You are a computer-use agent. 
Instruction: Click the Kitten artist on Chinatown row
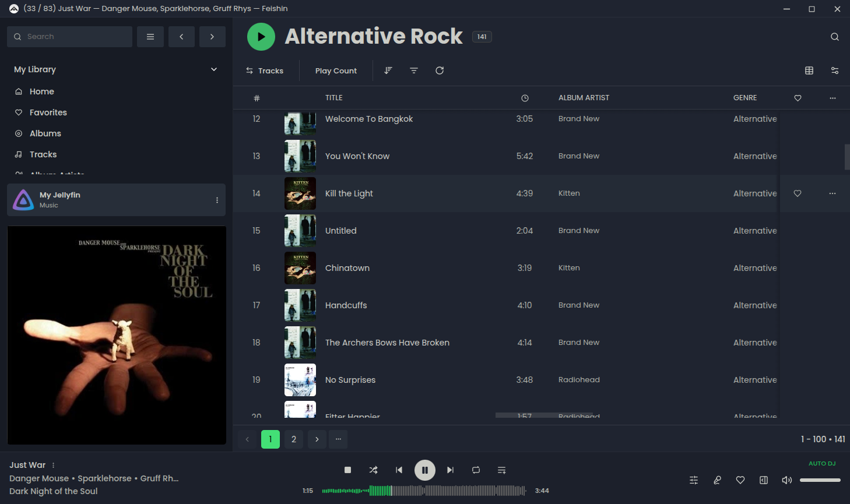tap(569, 268)
